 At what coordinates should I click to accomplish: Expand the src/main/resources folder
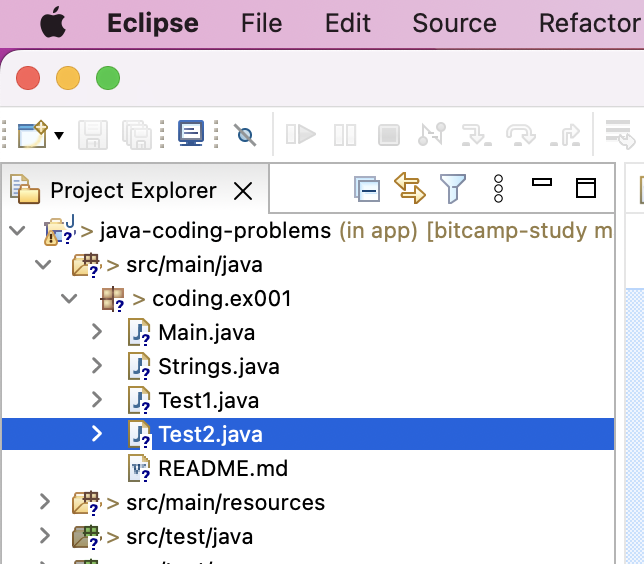click(x=44, y=502)
